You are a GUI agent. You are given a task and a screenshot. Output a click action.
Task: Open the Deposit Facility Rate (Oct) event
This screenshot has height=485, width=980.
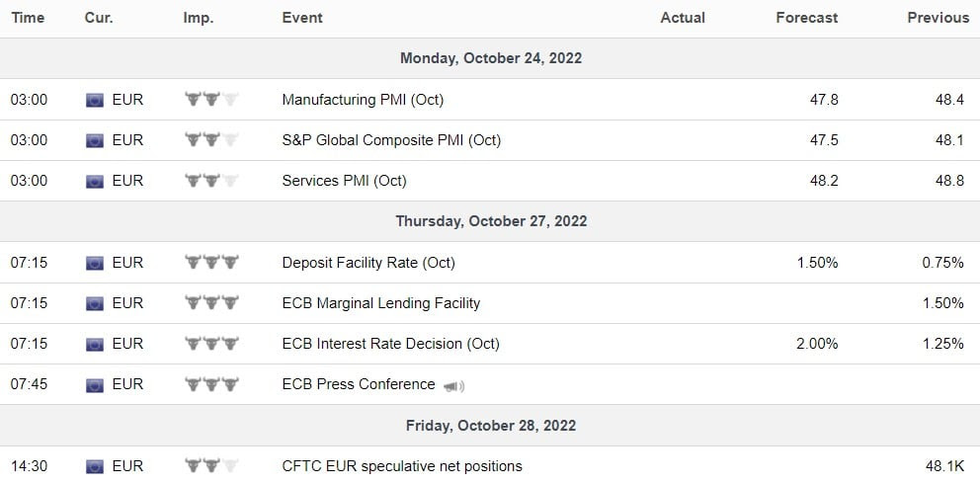point(368,263)
